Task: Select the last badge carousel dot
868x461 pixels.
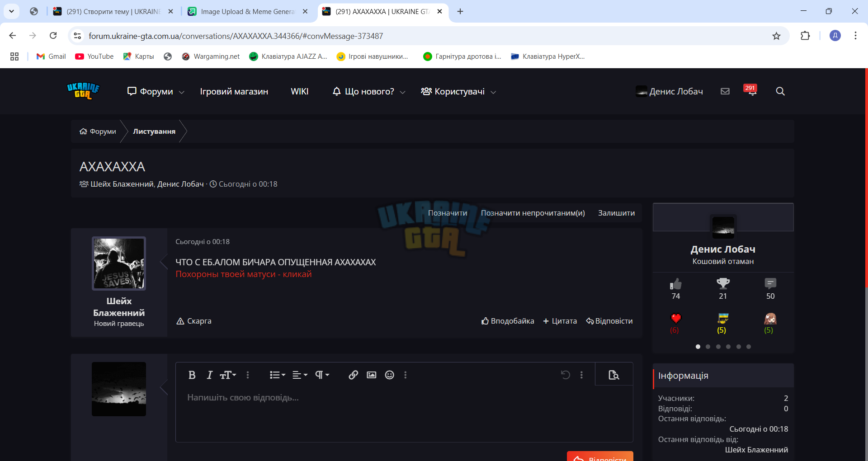Action: (x=749, y=347)
